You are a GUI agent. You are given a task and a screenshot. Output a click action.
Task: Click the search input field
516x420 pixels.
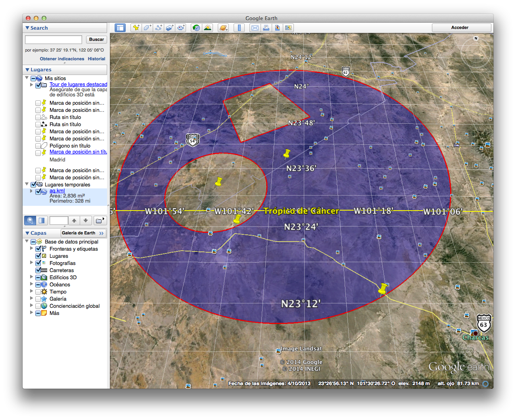[x=53, y=39]
